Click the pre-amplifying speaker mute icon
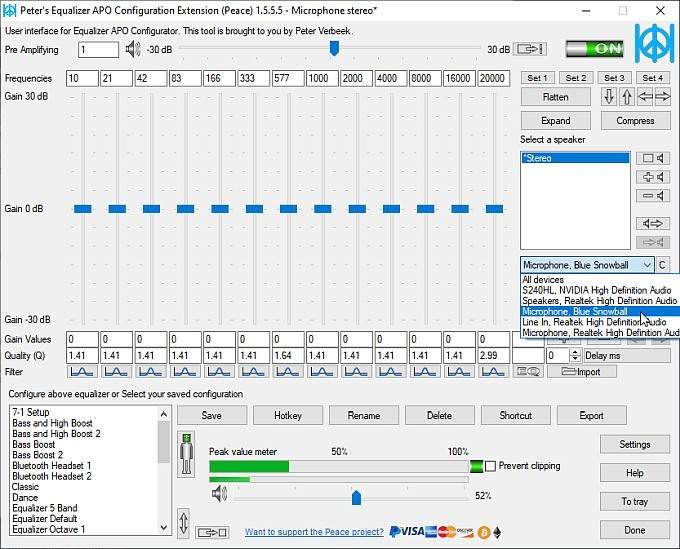 (x=133, y=49)
